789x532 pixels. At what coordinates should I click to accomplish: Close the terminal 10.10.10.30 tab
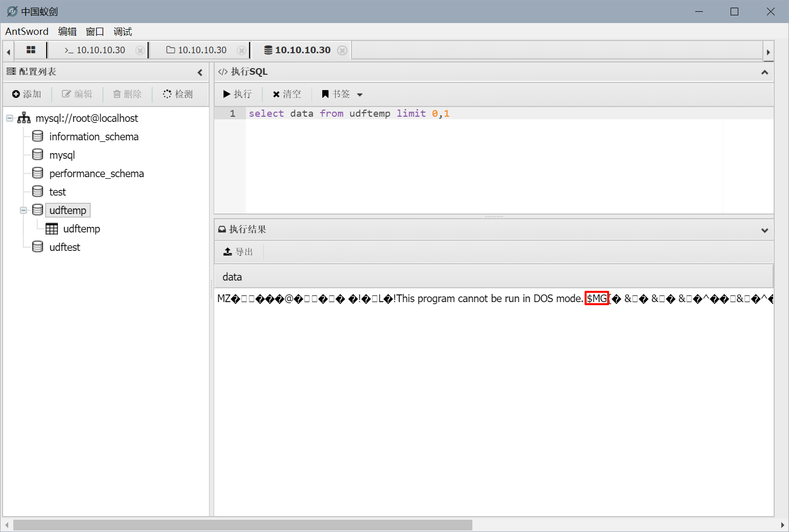click(x=139, y=50)
